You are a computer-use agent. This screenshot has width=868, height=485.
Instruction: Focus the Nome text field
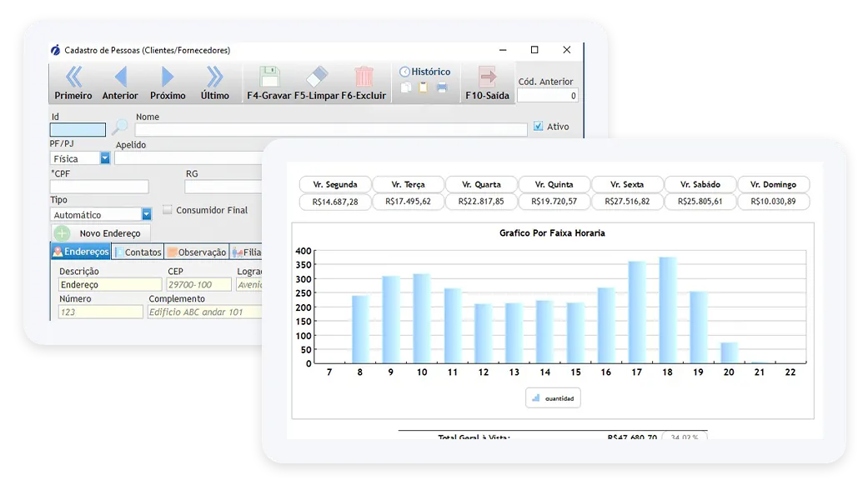[331, 129]
